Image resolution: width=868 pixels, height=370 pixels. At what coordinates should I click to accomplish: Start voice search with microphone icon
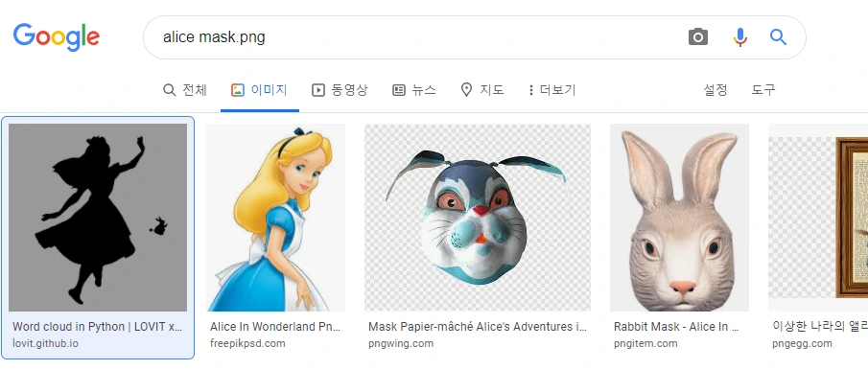pos(740,37)
